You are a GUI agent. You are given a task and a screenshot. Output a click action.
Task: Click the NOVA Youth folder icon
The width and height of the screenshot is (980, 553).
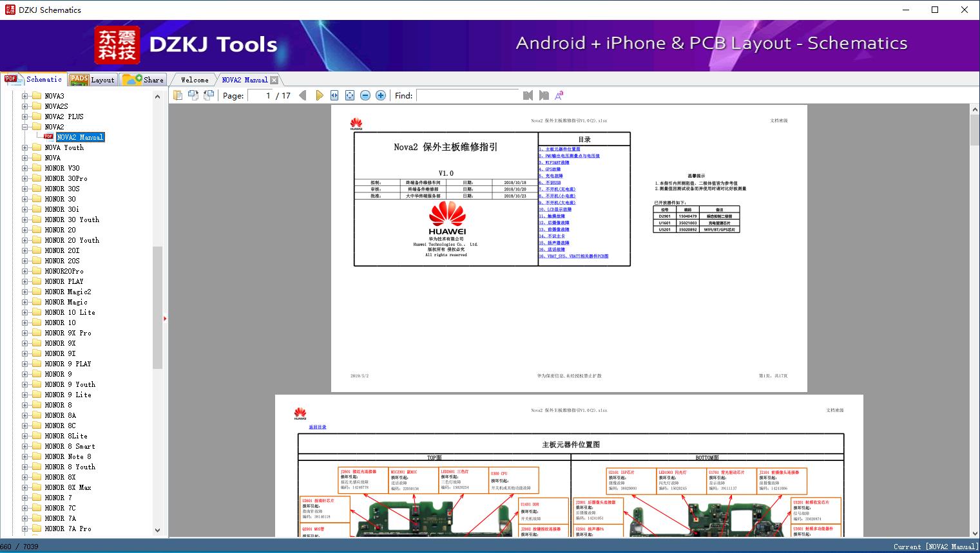(x=37, y=147)
